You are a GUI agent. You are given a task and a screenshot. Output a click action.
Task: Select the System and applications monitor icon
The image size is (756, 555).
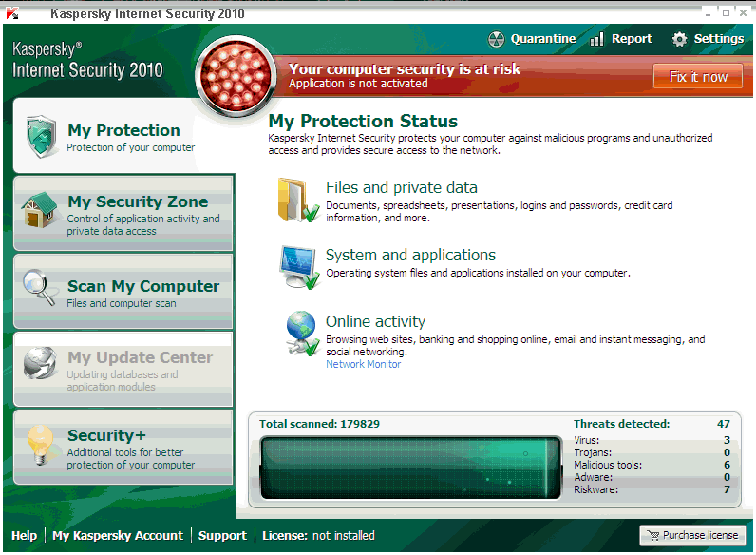click(298, 267)
